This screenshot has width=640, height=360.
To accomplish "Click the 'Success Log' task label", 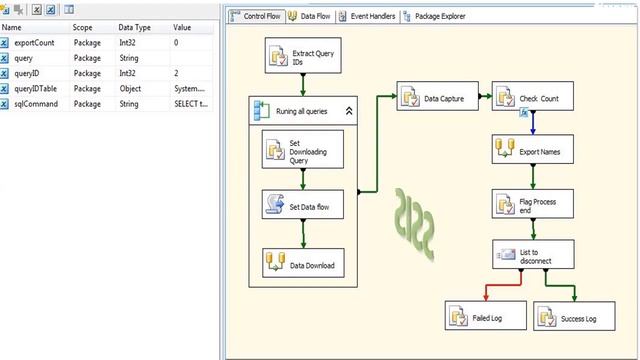I will pyautogui.click(x=578, y=319).
